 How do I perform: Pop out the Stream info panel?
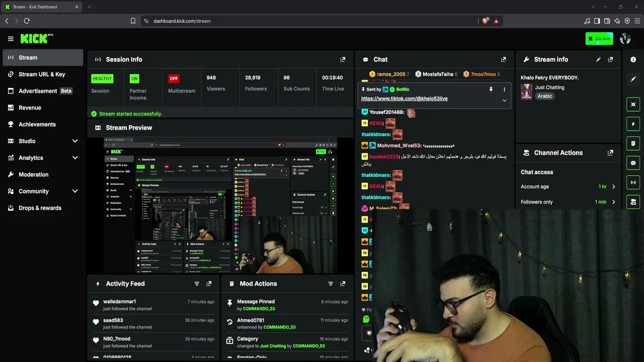pos(610,59)
